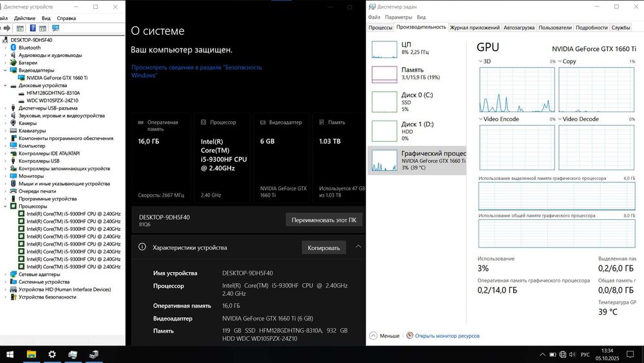Switch to the Службы tab
Screen dimensions: 644x363
621,28
